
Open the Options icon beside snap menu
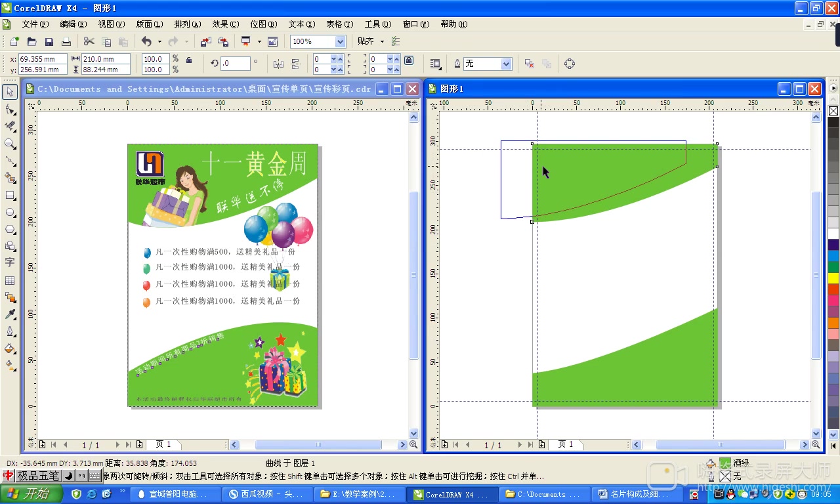tap(396, 41)
